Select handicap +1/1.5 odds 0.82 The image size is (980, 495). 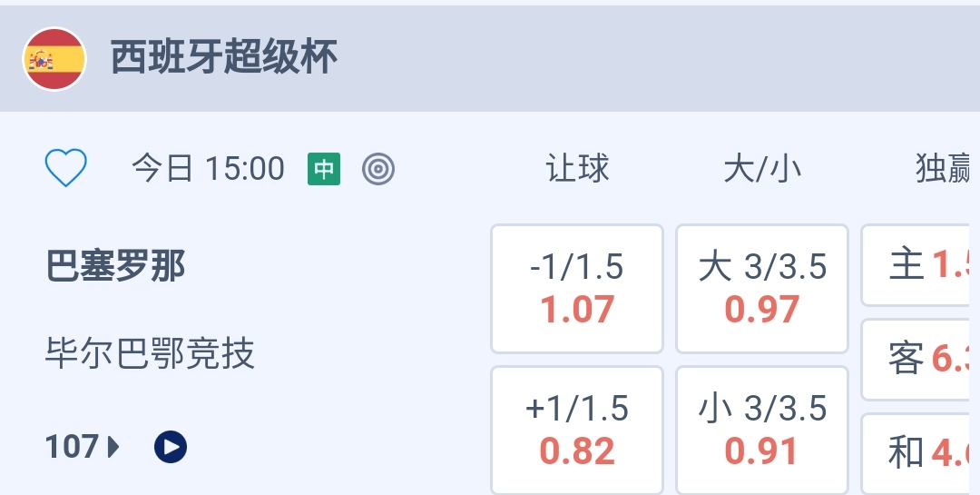point(577,430)
